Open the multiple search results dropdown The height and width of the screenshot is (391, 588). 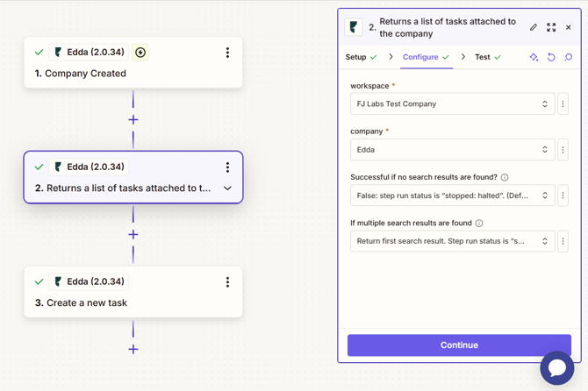[x=452, y=241]
